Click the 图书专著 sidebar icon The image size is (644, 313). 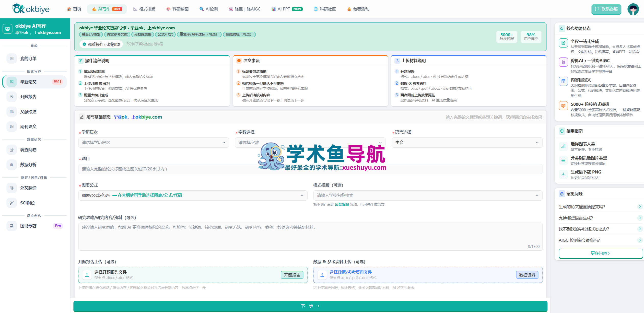coord(12,226)
